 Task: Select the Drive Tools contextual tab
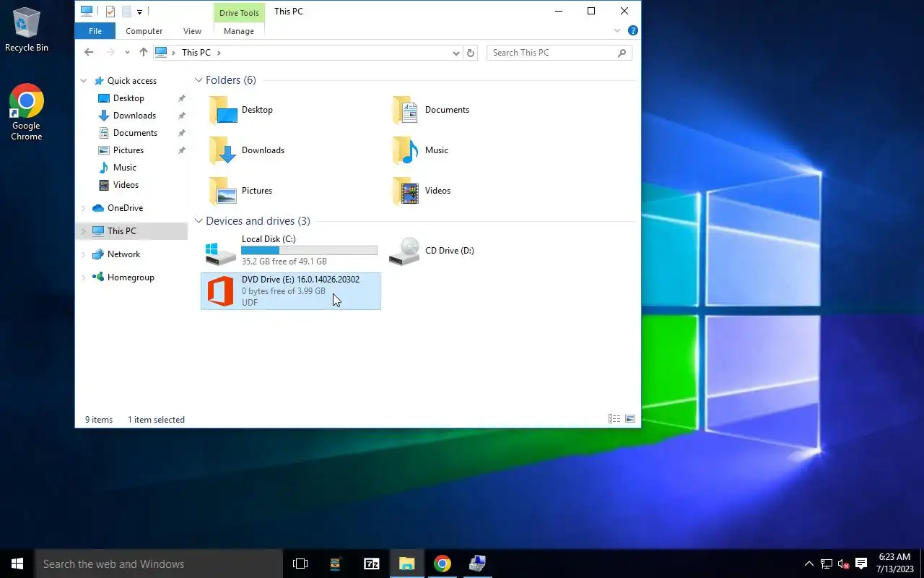point(239,13)
